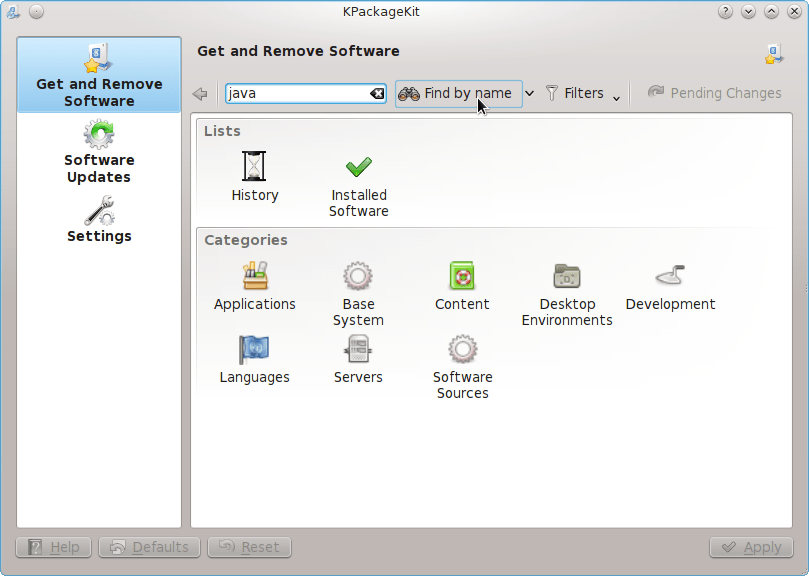The height and width of the screenshot is (576, 809).
Task: Open the Content category
Action: click(x=462, y=286)
